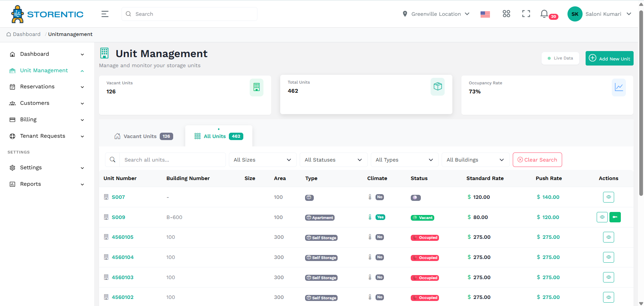Screen dimensions: 644x306
Task: Open the All Buildings filter dropdown
Action: pyautogui.click(x=475, y=160)
